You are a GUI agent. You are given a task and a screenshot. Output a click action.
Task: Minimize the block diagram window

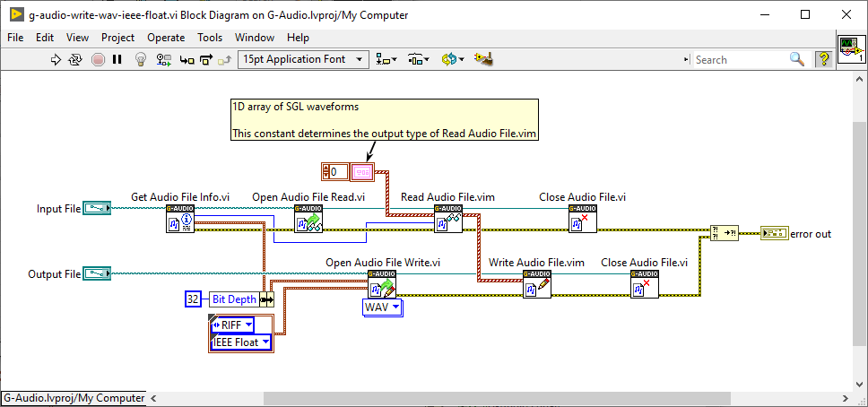pos(767,15)
